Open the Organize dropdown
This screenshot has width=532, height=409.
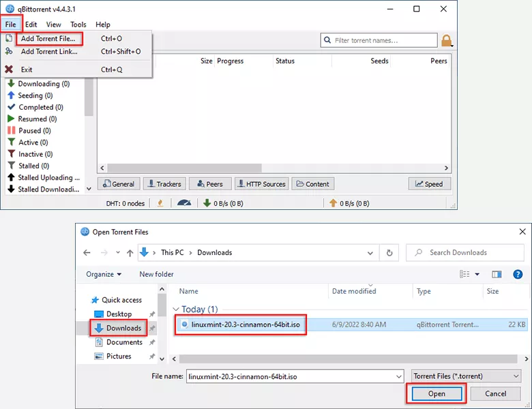(x=104, y=274)
